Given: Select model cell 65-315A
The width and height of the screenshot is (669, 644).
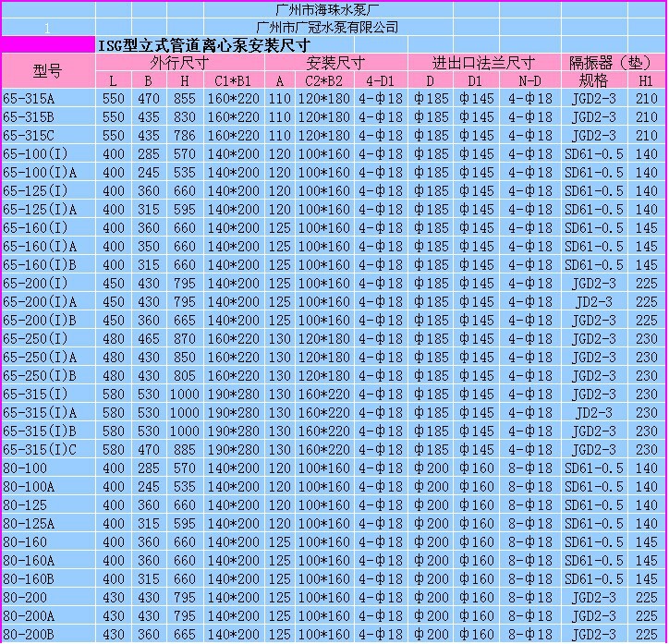Looking at the screenshot, I should (48, 99).
